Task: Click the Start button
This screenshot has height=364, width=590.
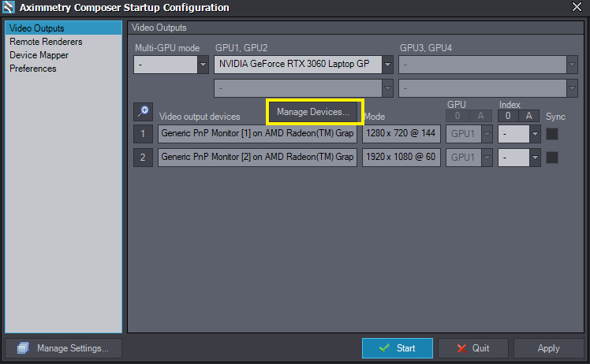Action: pyautogui.click(x=398, y=348)
